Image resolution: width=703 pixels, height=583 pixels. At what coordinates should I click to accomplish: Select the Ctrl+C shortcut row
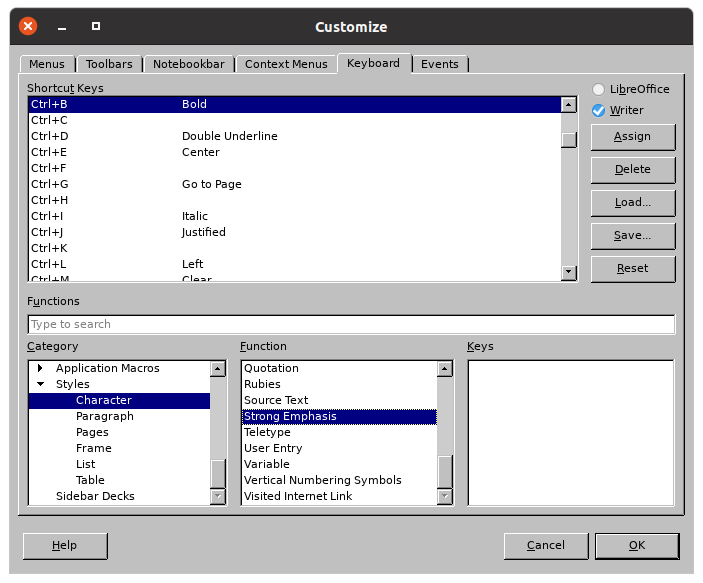pos(295,121)
